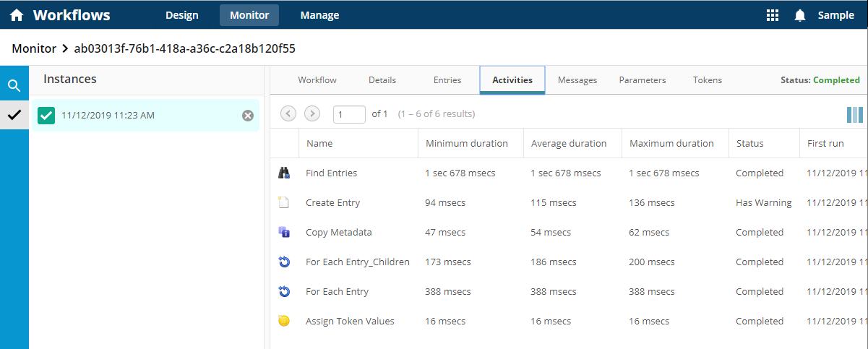The image size is (868, 349).
Task: Open the column chooser icon
Action: (x=854, y=115)
